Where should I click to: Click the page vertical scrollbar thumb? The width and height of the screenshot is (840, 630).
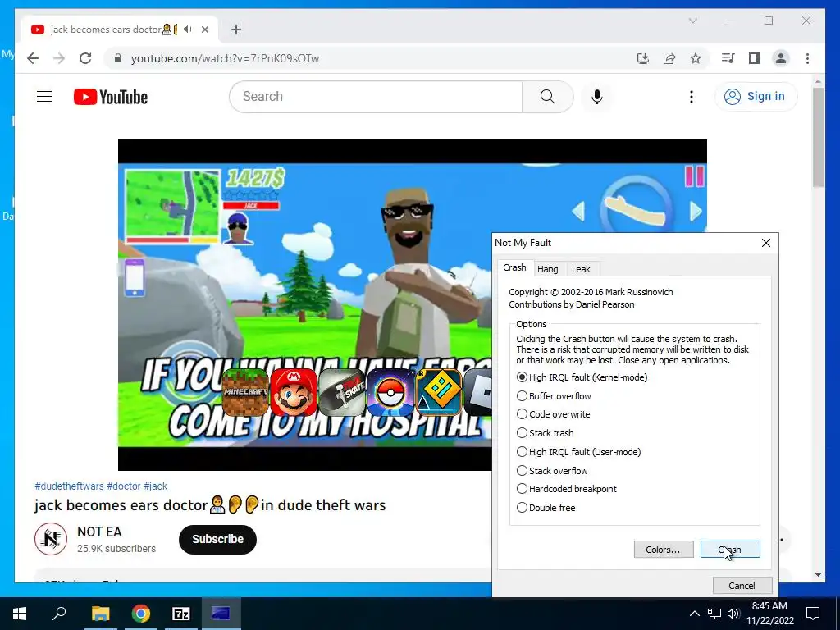point(818,137)
